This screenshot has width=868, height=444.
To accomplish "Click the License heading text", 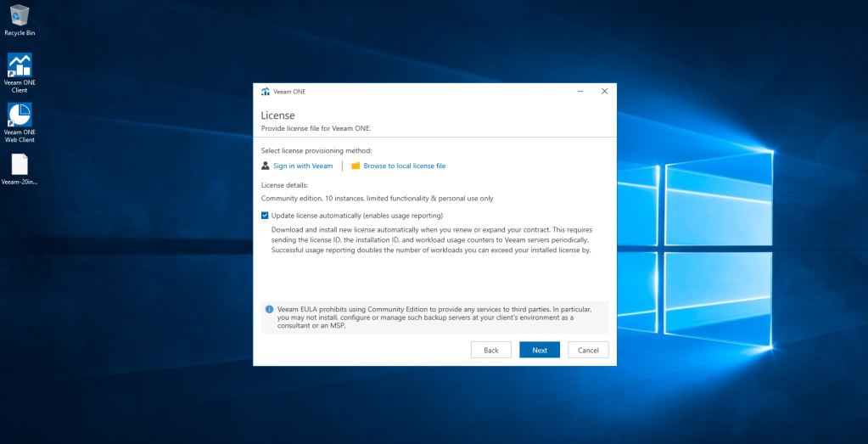I will tap(278, 115).
